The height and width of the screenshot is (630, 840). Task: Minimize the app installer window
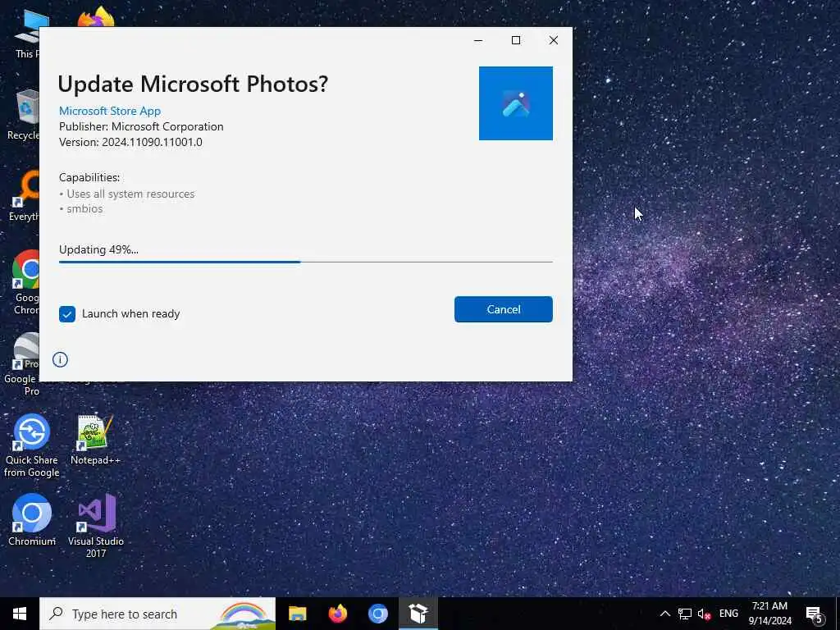[478, 40]
